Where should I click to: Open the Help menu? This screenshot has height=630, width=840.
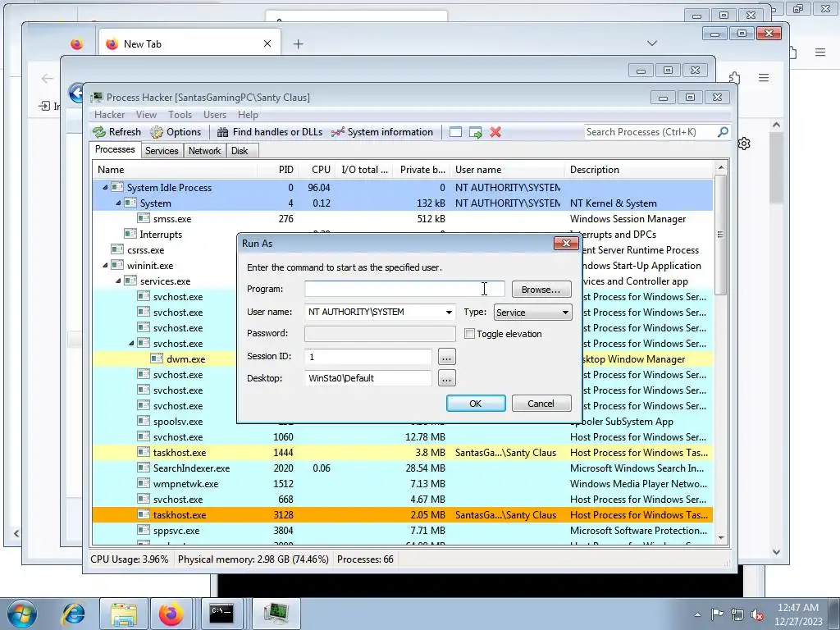[248, 115]
